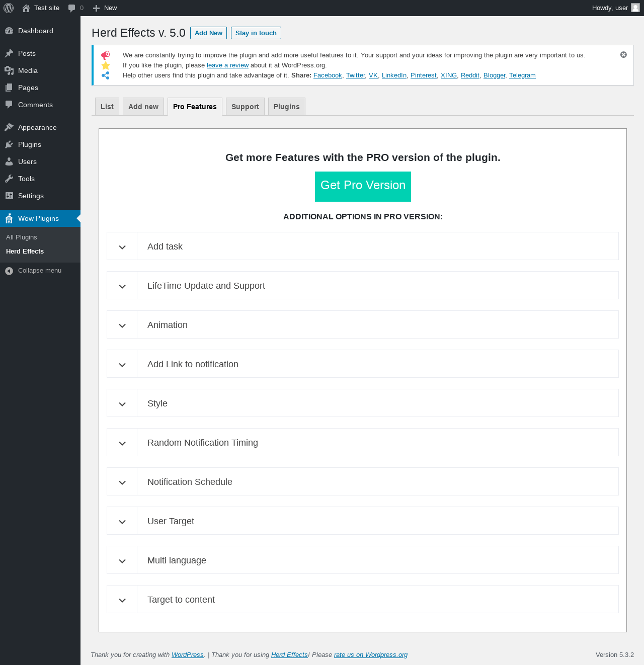Viewport: 644px width, 665px height.
Task: Click the Appearance brush icon
Action: pyautogui.click(x=9, y=127)
